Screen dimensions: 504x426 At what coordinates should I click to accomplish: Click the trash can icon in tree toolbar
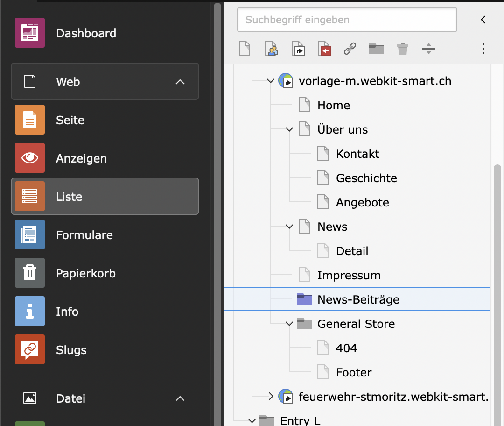[402, 49]
